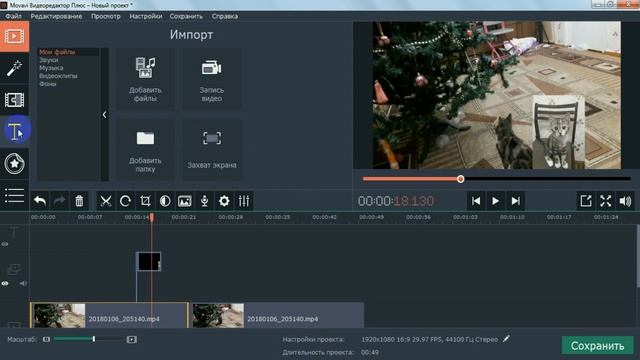Open Clip properties gear icon

(x=224, y=201)
